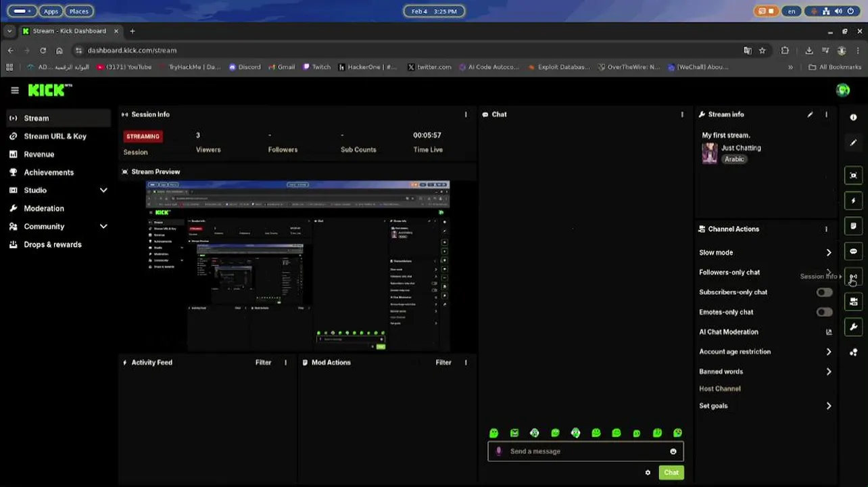The width and height of the screenshot is (868, 487).
Task: Click AI Chat Moderation stats icon
Action: (x=829, y=332)
